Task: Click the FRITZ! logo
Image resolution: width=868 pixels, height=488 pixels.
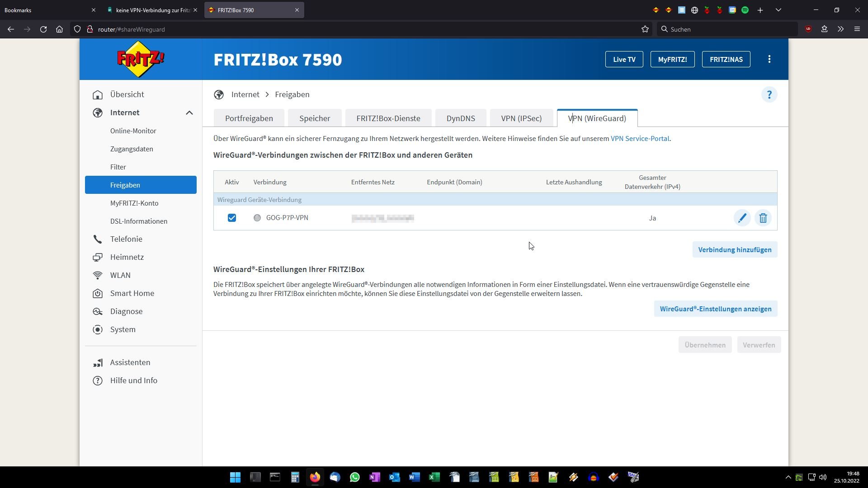Action: click(141, 59)
